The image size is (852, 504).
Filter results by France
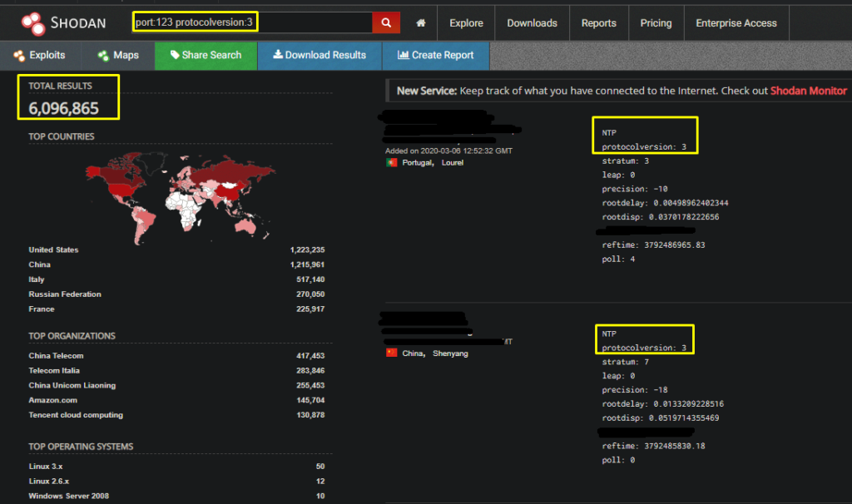point(42,309)
